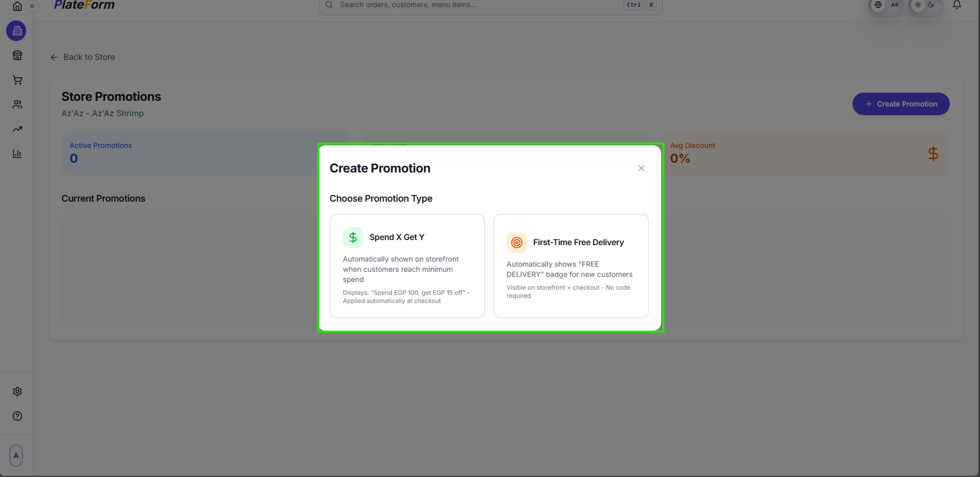Open the Home dashboard icon in sidebar
Viewport: 980px width, 477px height.
pyautogui.click(x=17, y=6)
